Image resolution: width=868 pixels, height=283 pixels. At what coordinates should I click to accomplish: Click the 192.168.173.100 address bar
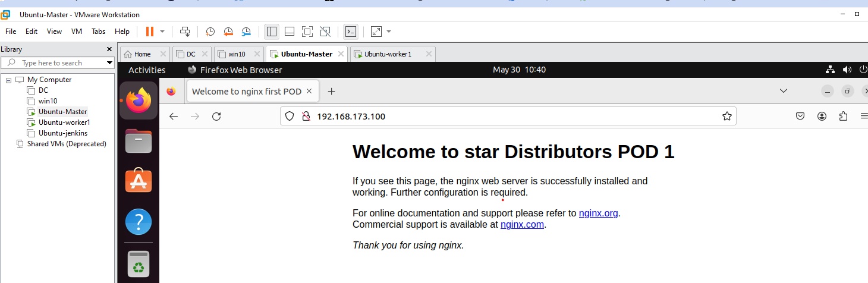[x=508, y=116]
